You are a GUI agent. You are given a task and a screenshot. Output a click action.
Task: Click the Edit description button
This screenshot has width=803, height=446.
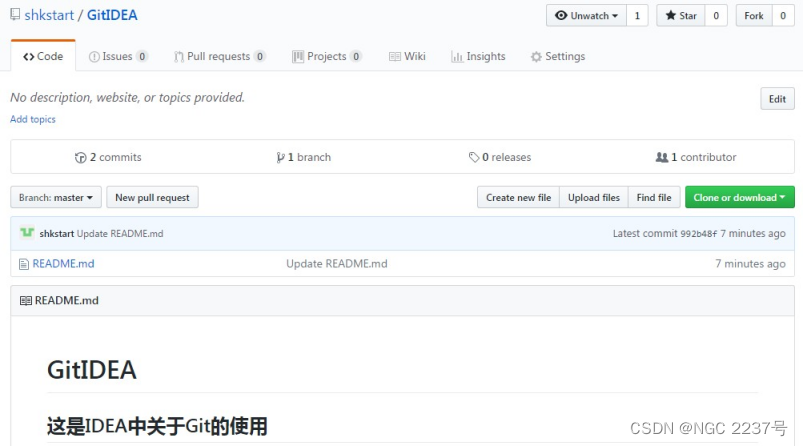click(x=777, y=99)
